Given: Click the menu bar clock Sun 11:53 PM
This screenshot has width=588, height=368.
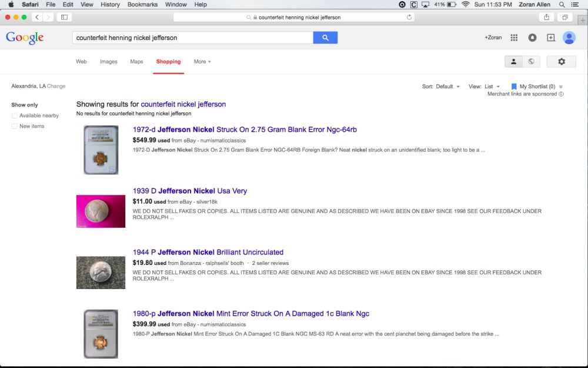Looking at the screenshot, I should 493,5.
